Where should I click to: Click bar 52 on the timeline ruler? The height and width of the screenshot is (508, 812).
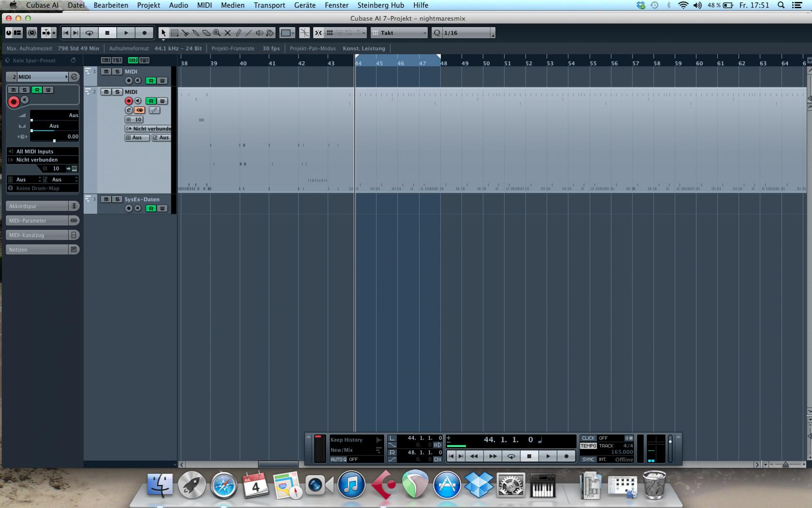tap(528, 63)
